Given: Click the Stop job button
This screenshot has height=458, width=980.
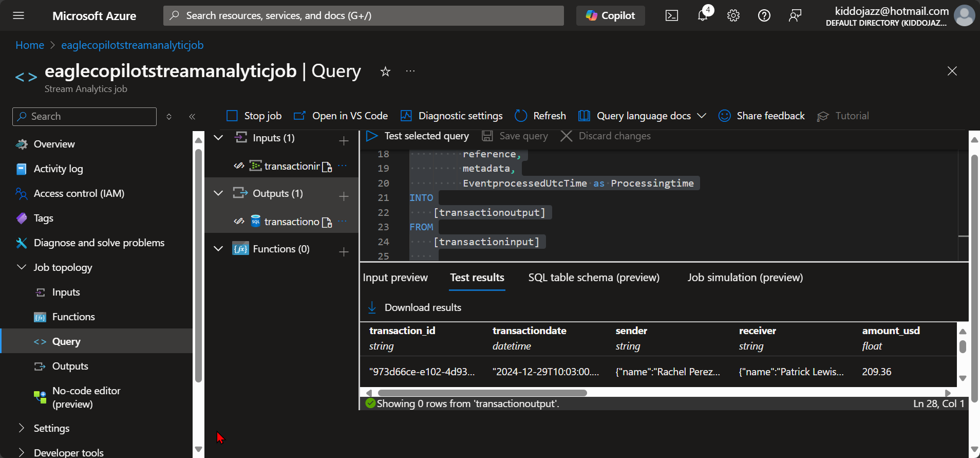Looking at the screenshot, I should (x=254, y=116).
